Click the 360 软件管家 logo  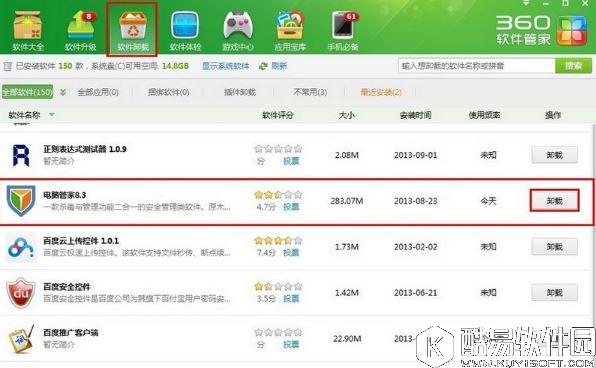[541, 30]
